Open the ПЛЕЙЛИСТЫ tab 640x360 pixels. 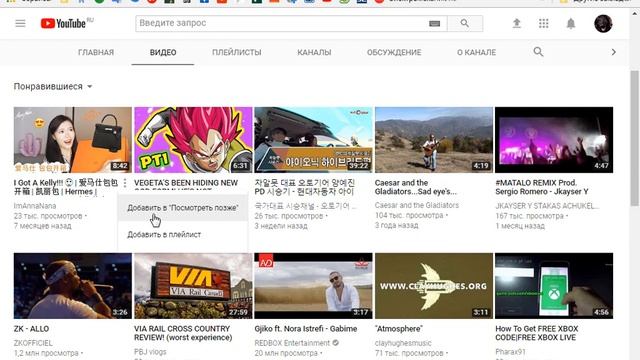tap(237, 52)
